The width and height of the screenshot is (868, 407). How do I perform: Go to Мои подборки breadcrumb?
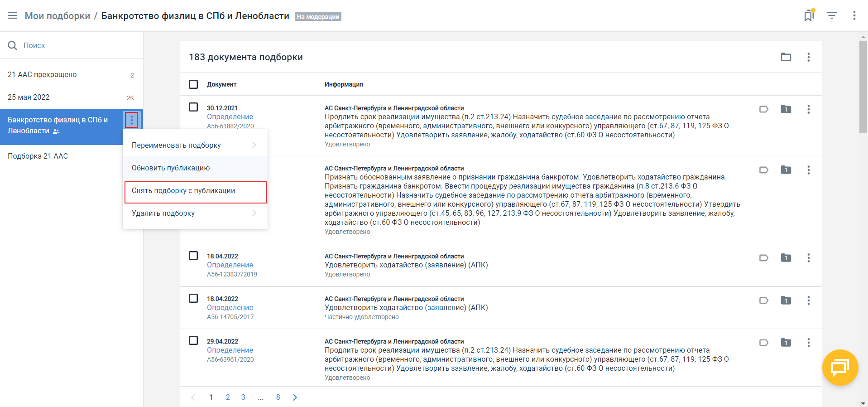58,16
